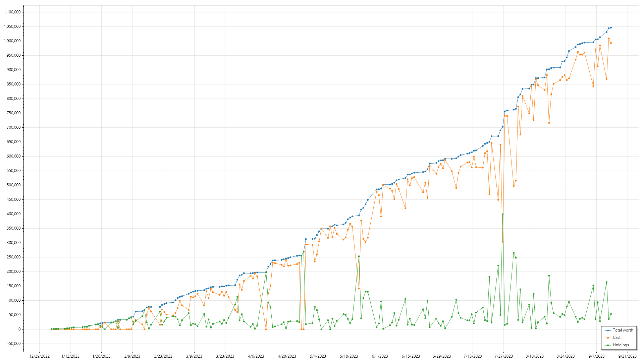Click the 5/4/2023 date label
The width and height of the screenshot is (644, 362).
[318, 356]
